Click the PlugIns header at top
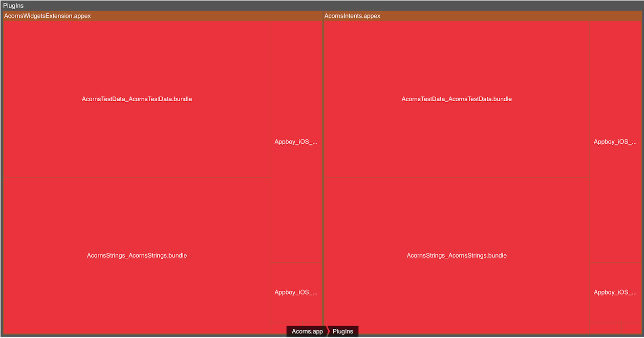Image resolution: width=644 pixels, height=338 pixels. (13, 6)
